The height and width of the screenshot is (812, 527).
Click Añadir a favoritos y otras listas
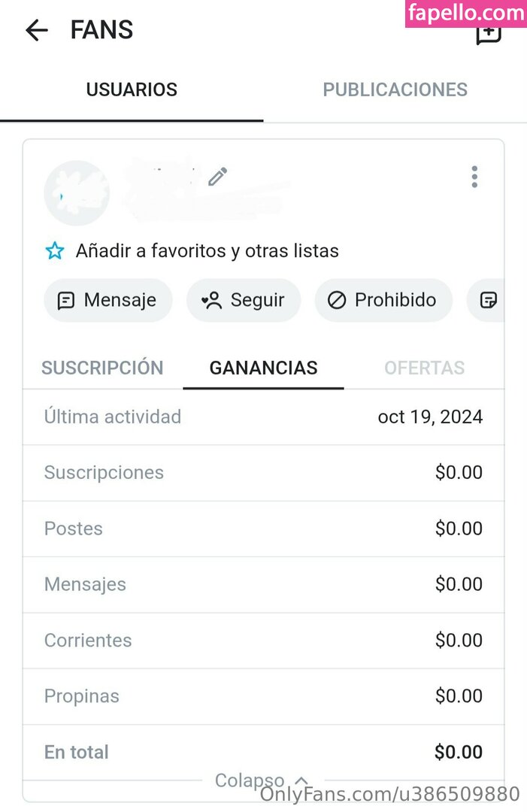(207, 251)
